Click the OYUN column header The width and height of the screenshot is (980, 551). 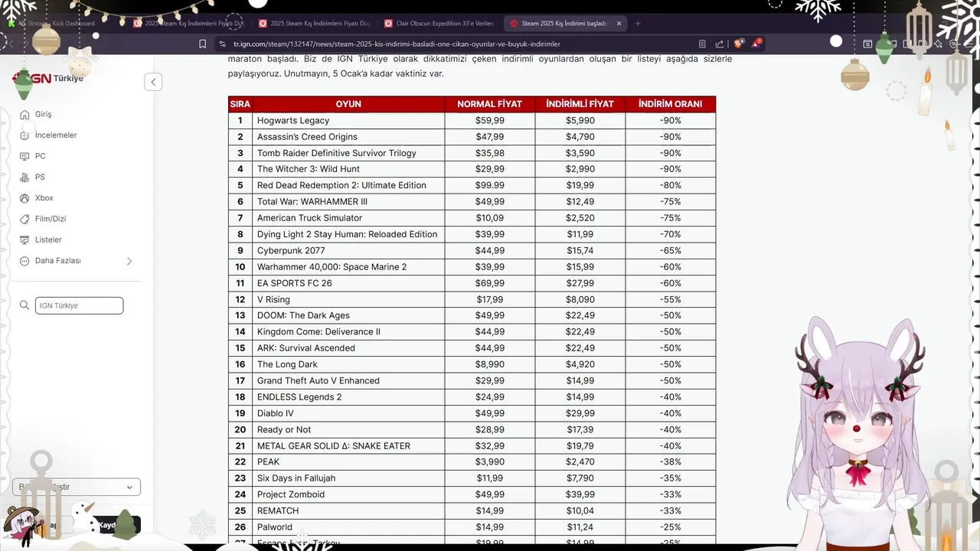tap(348, 104)
